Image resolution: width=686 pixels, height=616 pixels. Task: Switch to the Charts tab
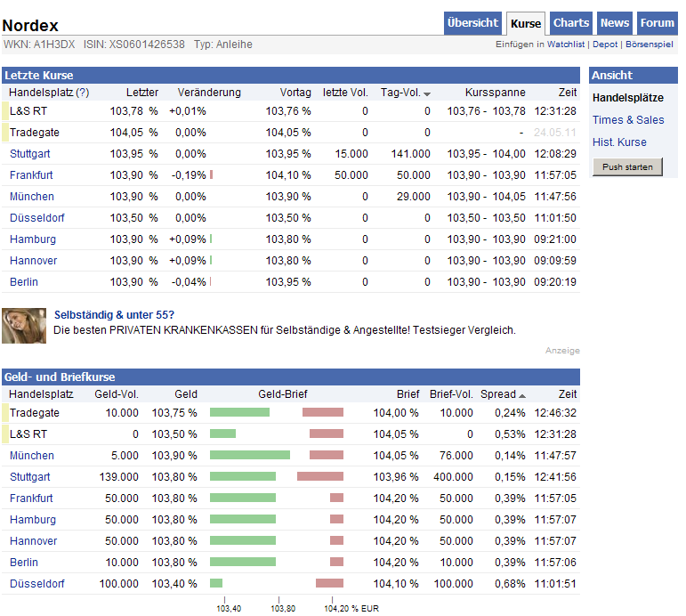[571, 23]
